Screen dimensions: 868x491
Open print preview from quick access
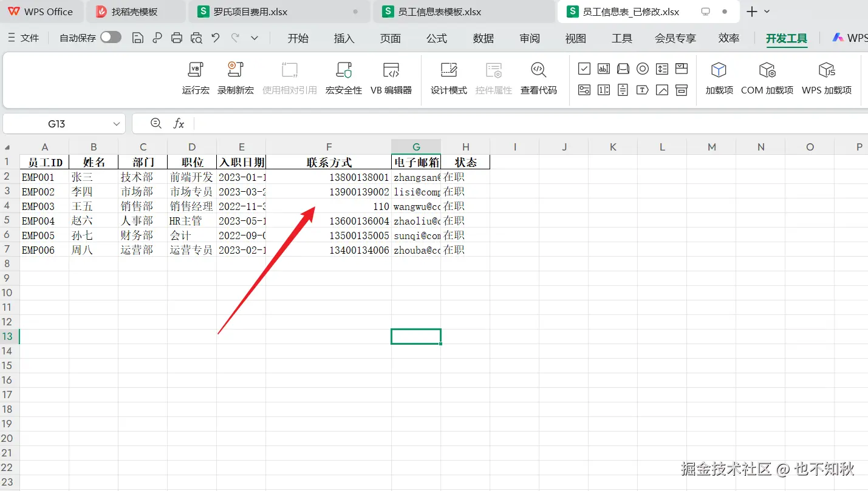(x=196, y=38)
